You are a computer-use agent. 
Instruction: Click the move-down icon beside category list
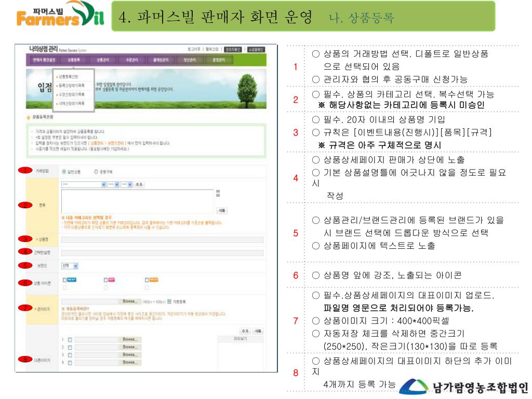coord(218,195)
